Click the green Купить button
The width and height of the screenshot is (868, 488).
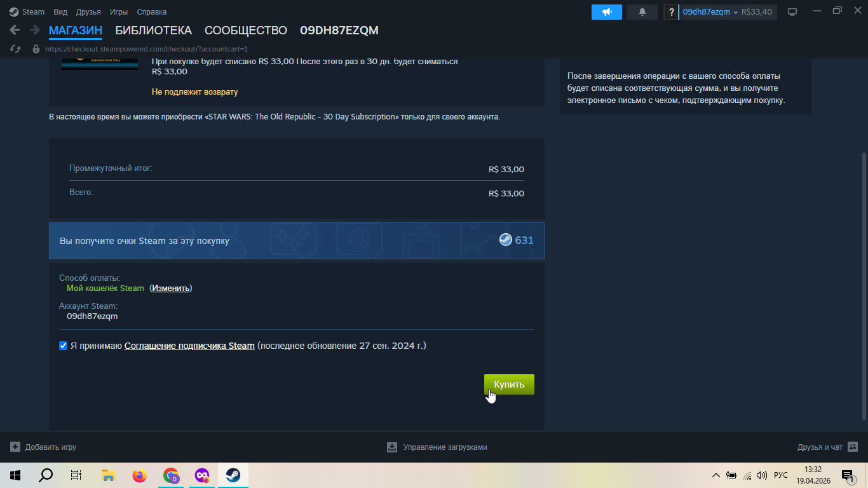[x=509, y=384]
